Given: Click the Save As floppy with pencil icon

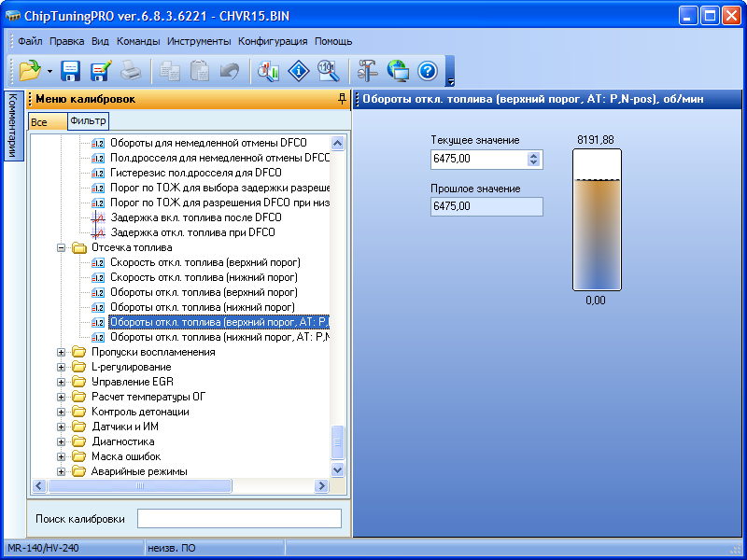Looking at the screenshot, I should coord(100,71).
